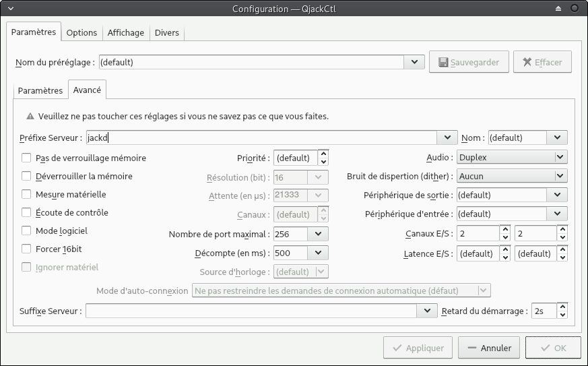Expand the Décompte (en ms) dropdown
Viewport: 588px width, 366px height.
click(317, 253)
